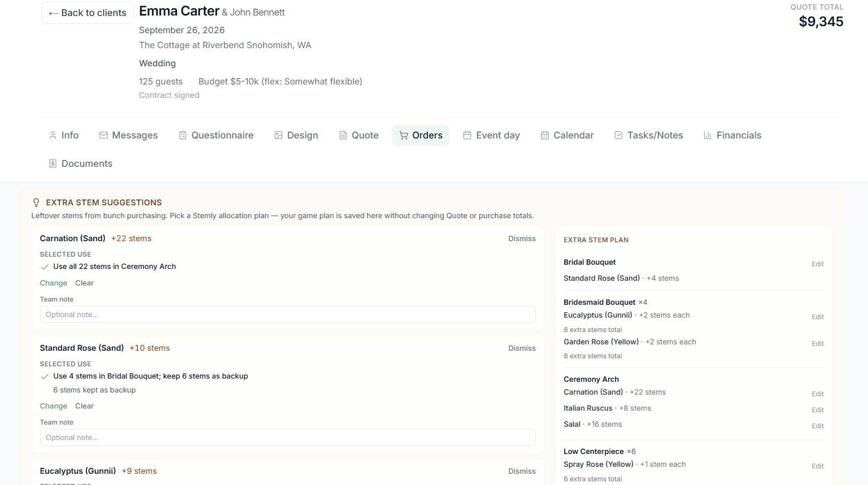Click the Emma Carter client name
The image size is (868, 485).
pos(179,11)
